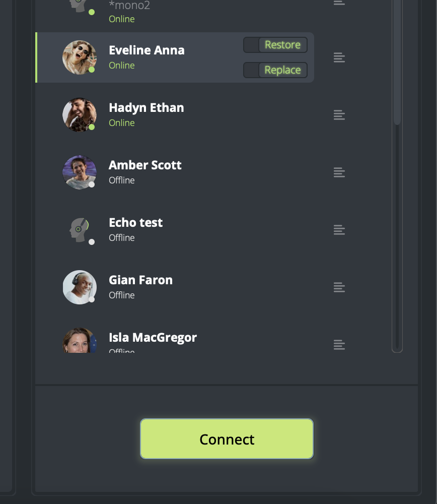The width and height of the screenshot is (437, 504).
Task: Open the menu icon beside Gian Faron
Action: point(339,287)
